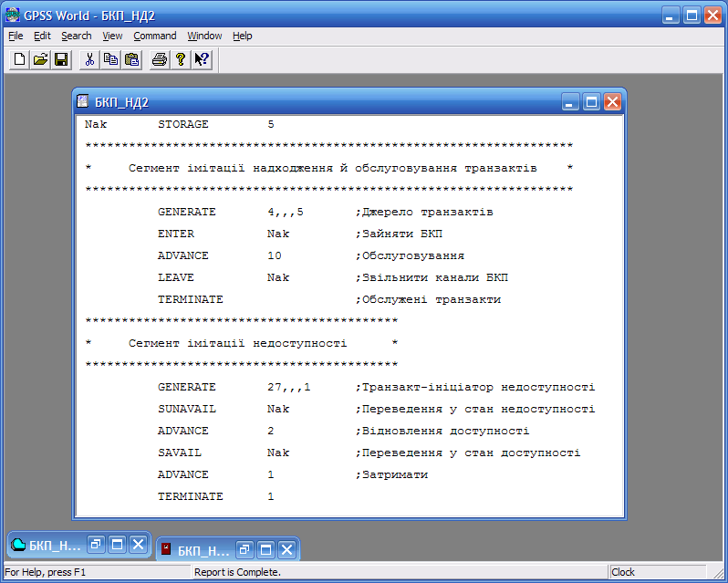
Task: Maximize the БКП_НД2 model window
Action: (x=591, y=101)
